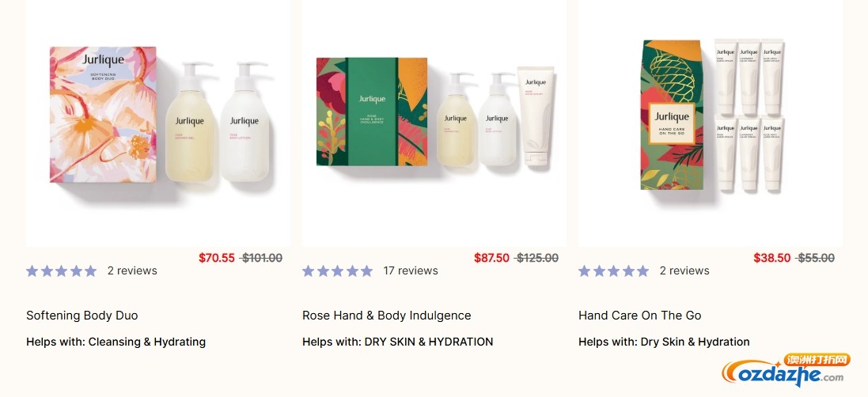Click the crossed-out $101.00 original price
Image resolution: width=868 pixels, height=397 pixels.
(262, 258)
